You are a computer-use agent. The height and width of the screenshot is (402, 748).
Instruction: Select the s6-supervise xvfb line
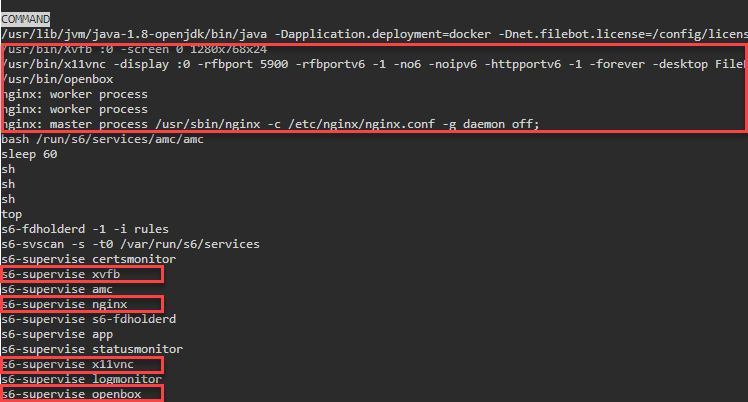[61, 274]
